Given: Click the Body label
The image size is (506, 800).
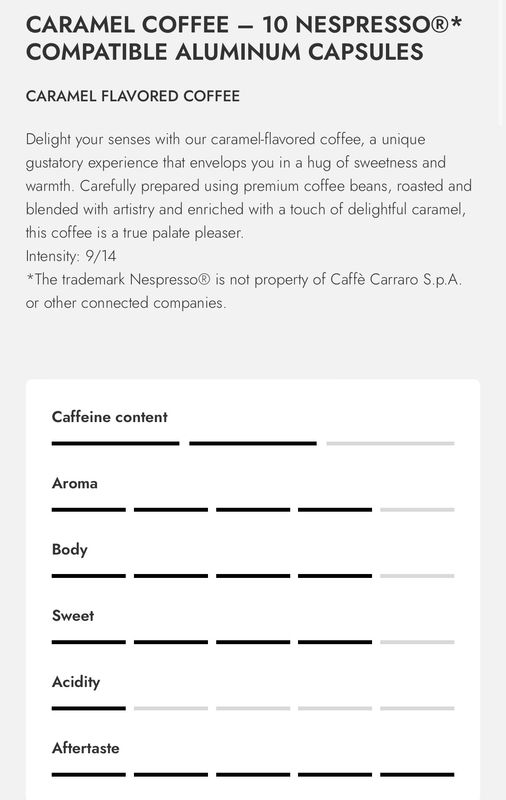Looking at the screenshot, I should point(70,549).
